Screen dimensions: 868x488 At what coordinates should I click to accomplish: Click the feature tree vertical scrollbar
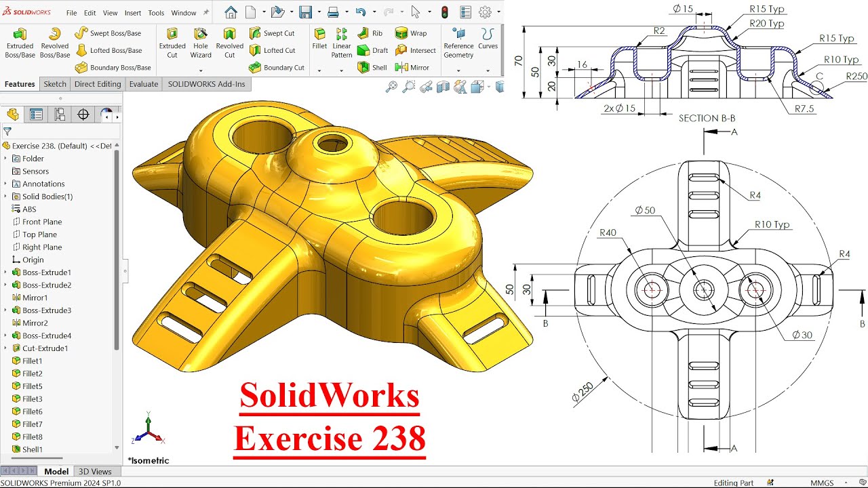[117, 251]
